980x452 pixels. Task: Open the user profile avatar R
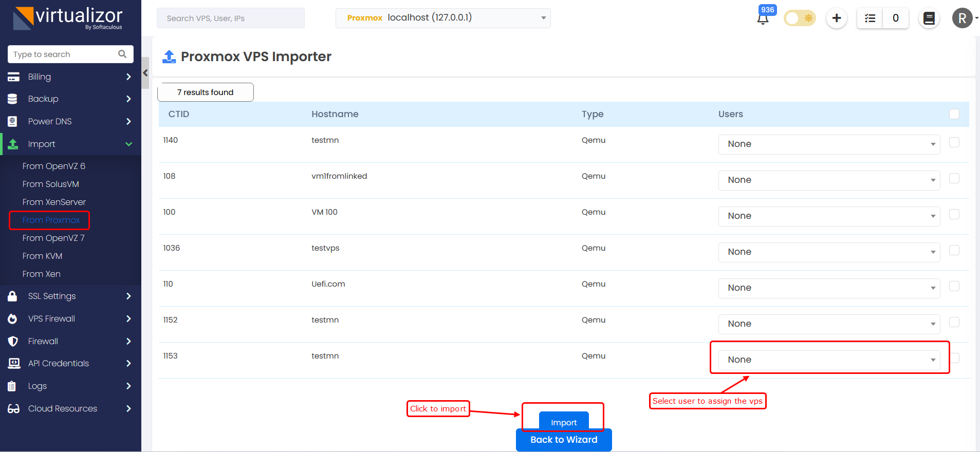[963, 18]
